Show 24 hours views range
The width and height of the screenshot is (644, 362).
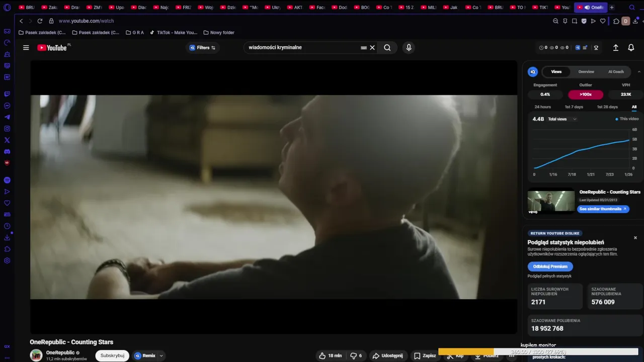(x=543, y=107)
